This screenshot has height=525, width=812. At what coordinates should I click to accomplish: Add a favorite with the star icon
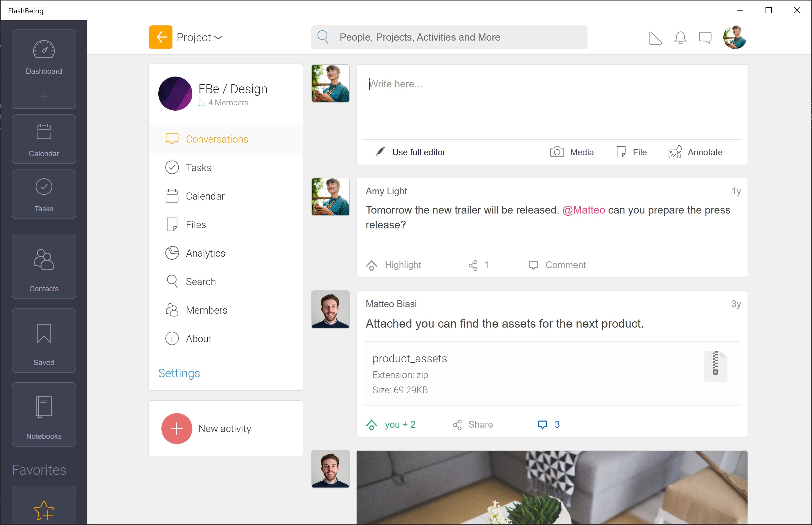pos(44,510)
